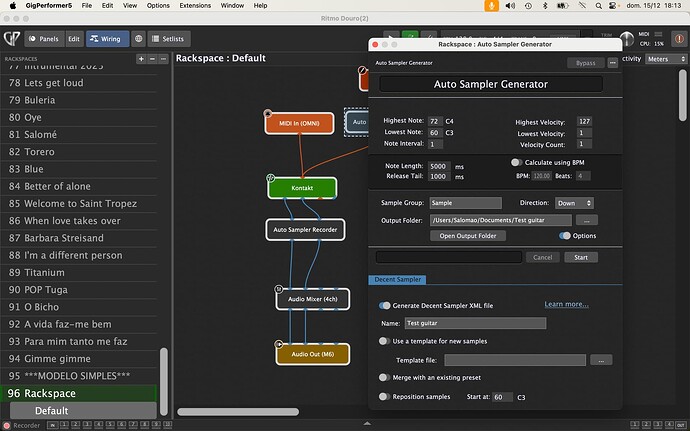The height and width of the screenshot is (431, 690).
Task: Browse for template file with ellipsis button
Action: tap(601, 360)
